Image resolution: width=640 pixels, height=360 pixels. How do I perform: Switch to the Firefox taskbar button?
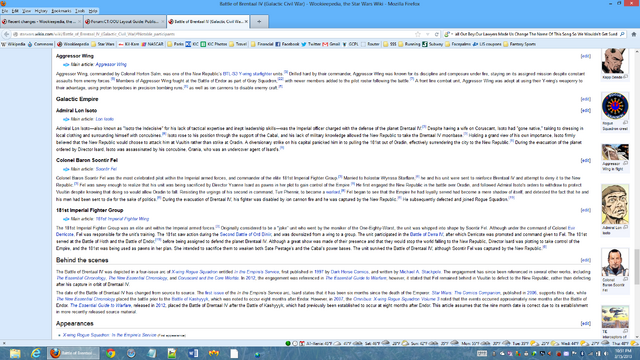73,353
